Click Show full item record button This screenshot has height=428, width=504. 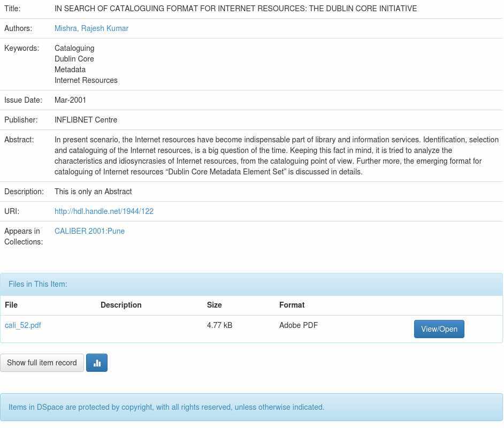tap(42, 363)
